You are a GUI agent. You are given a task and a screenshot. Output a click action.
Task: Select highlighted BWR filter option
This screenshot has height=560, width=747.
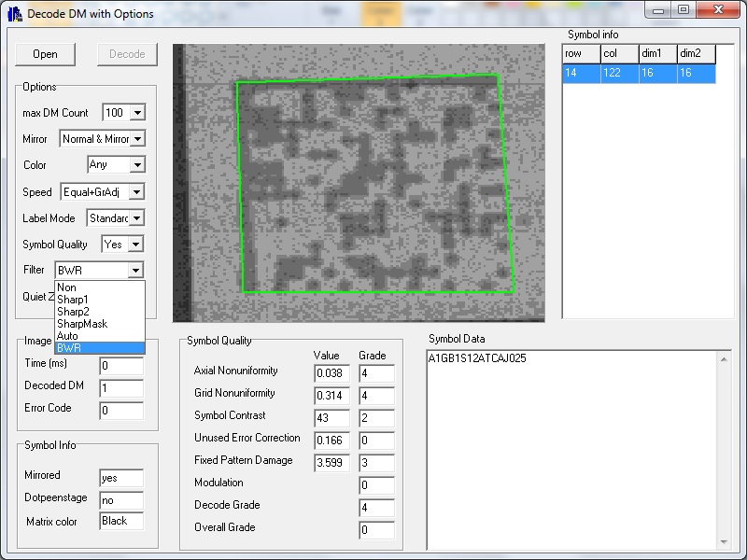point(100,348)
